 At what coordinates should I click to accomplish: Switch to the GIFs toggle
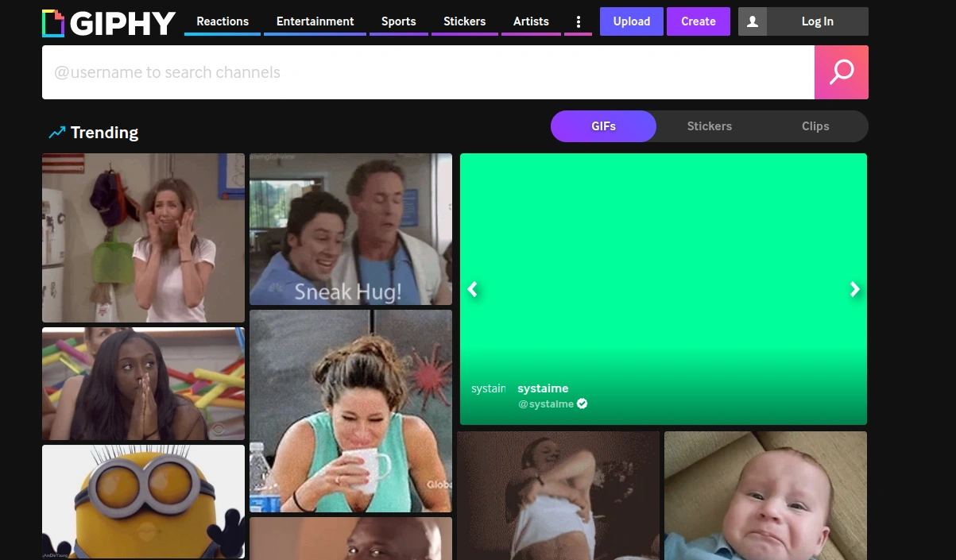click(603, 126)
